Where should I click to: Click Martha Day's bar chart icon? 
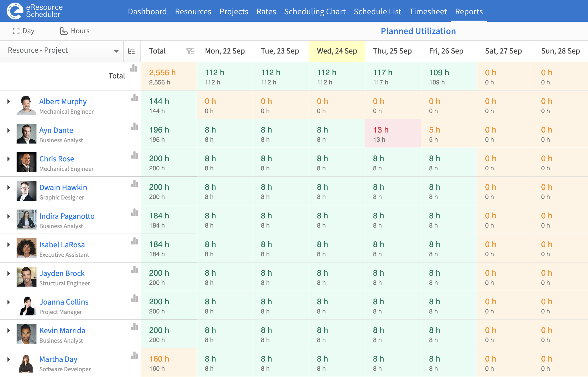pyautogui.click(x=134, y=356)
